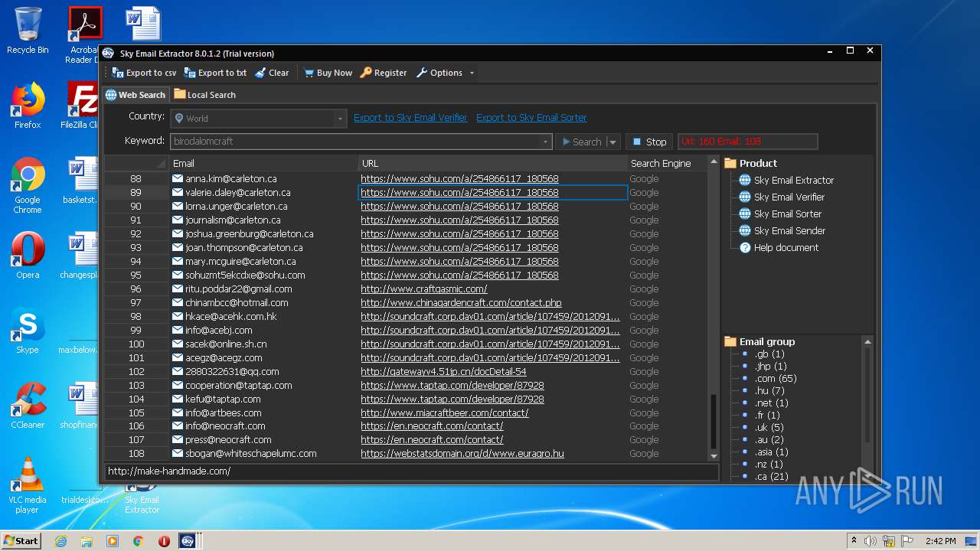Switch to the Local Search tab

(x=204, y=95)
